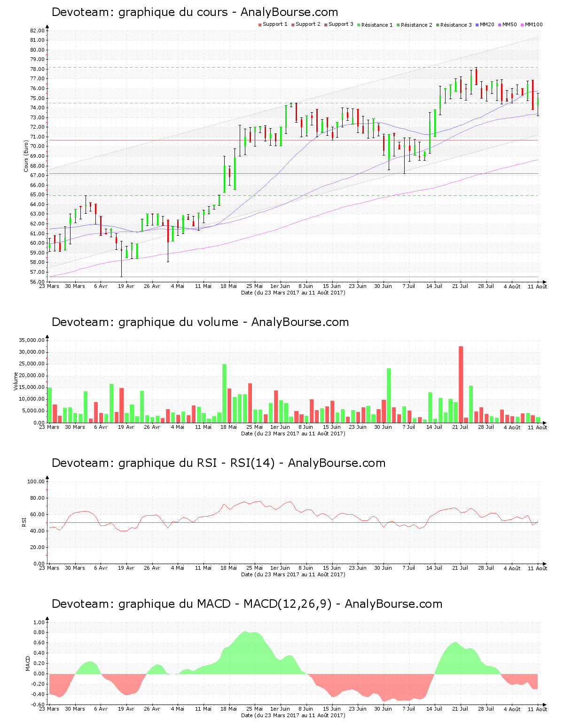Click '8 Juin' on the volume chart axis

pos(305,427)
